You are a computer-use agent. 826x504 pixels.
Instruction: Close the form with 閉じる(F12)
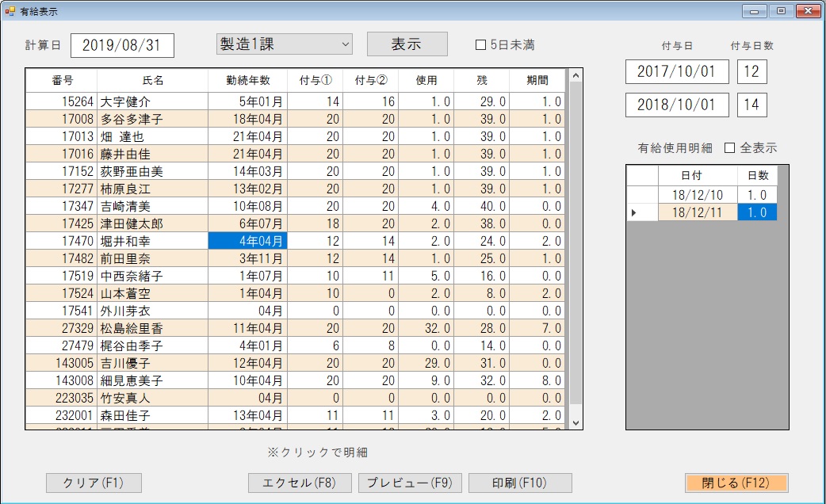[736, 483]
